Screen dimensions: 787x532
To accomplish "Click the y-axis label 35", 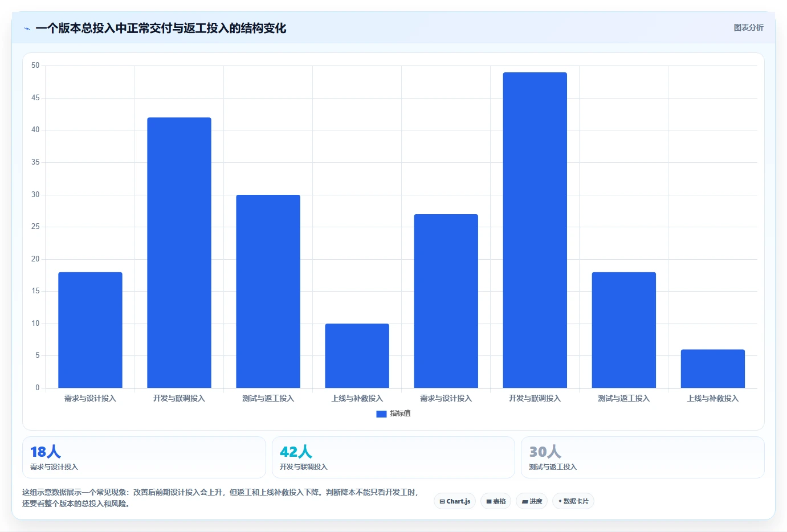I will (x=35, y=162).
